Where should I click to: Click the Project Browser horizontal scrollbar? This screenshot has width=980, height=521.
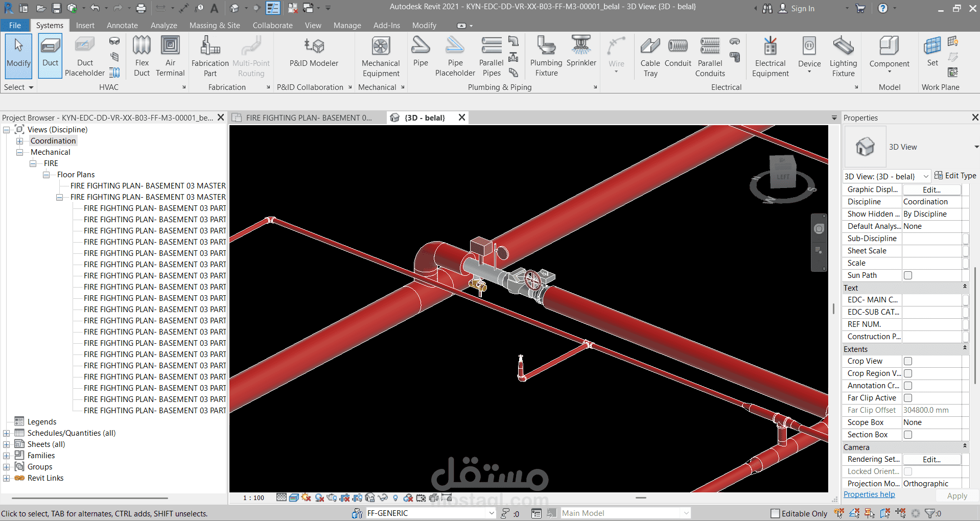click(90, 498)
